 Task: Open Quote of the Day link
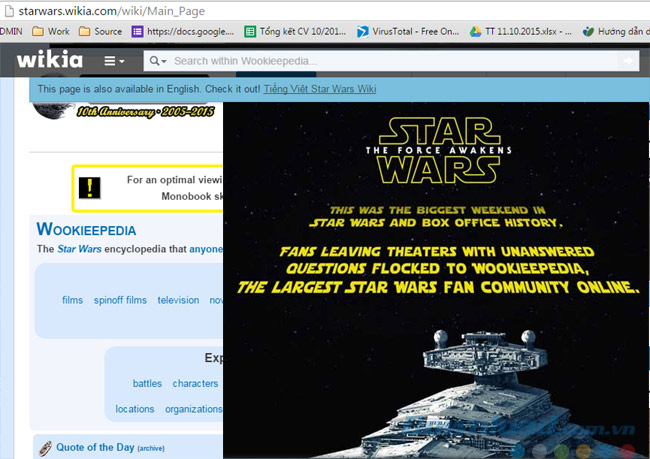[x=95, y=447]
